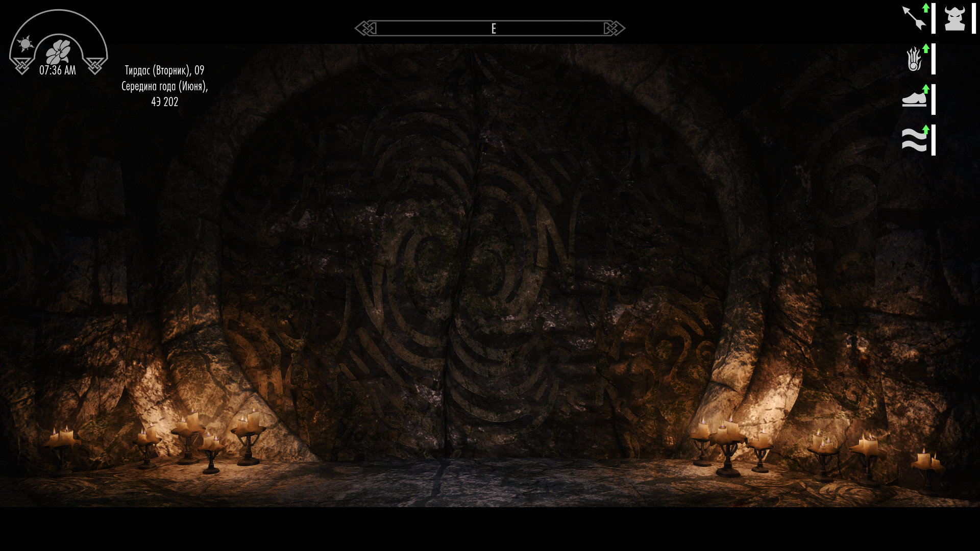Viewport: 980px width, 551px height.
Task: Click the archery buff arrow icon
Action: [915, 18]
